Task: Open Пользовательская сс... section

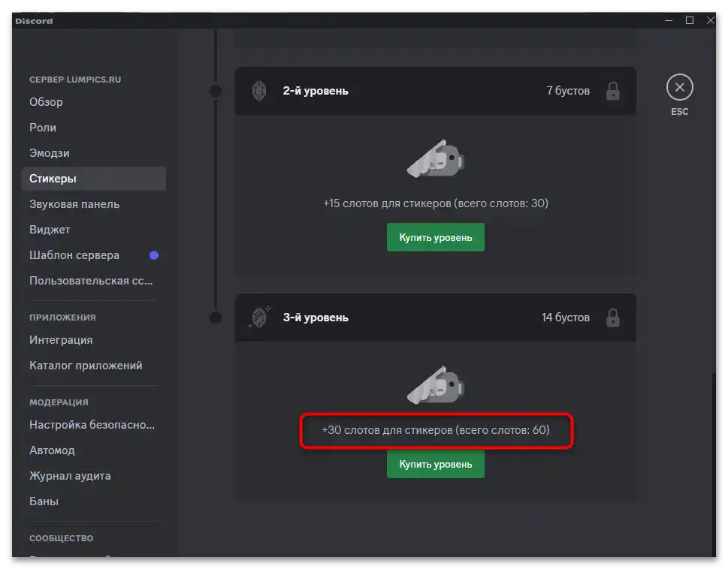Action: (93, 281)
